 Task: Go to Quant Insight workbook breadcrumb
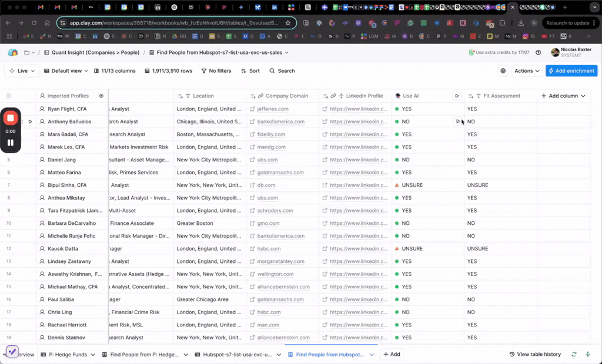92,53
